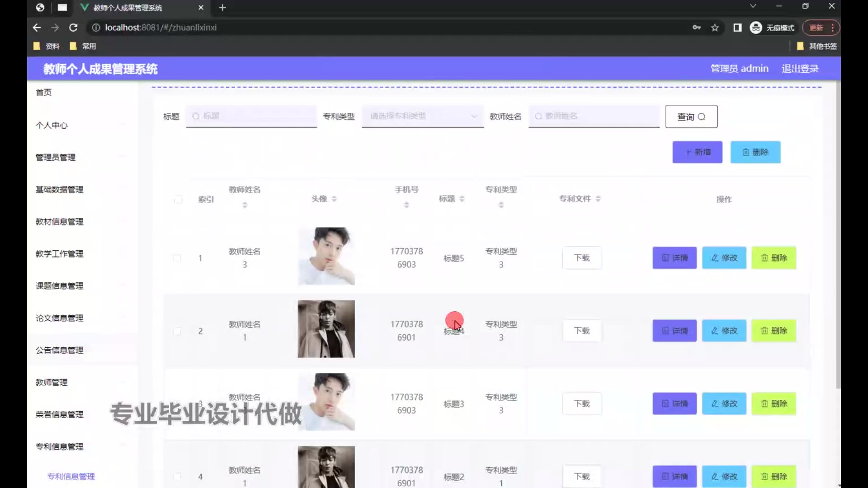The height and width of the screenshot is (488, 868).
Task: Check the checkbox for row 2
Action: pos(177,331)
